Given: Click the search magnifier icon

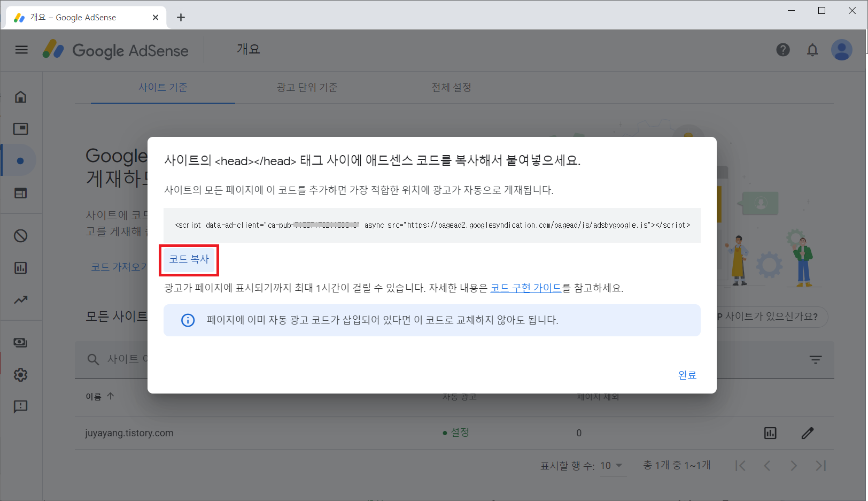Looking at the screenshot, I should (93, 359).
